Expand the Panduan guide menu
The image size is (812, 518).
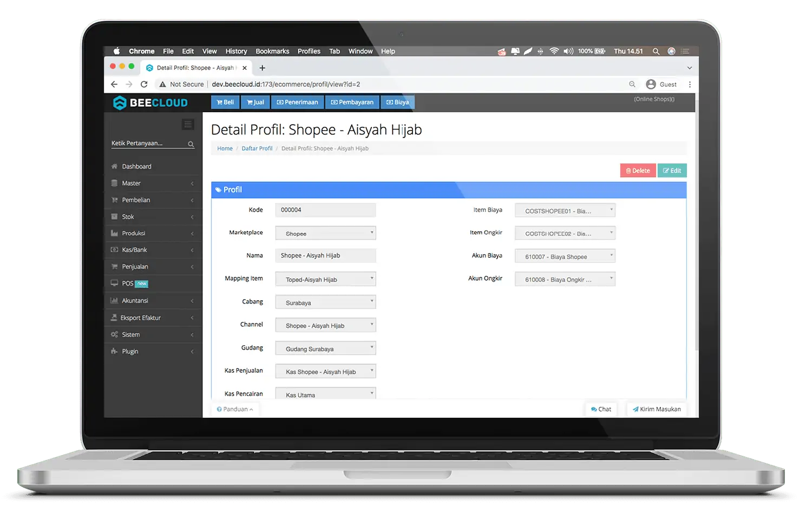pos(235,409)
